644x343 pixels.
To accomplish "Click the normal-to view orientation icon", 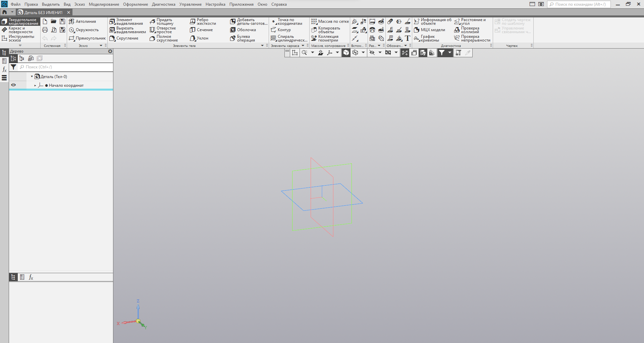I will pyautogui.click(x=321, y=53).
